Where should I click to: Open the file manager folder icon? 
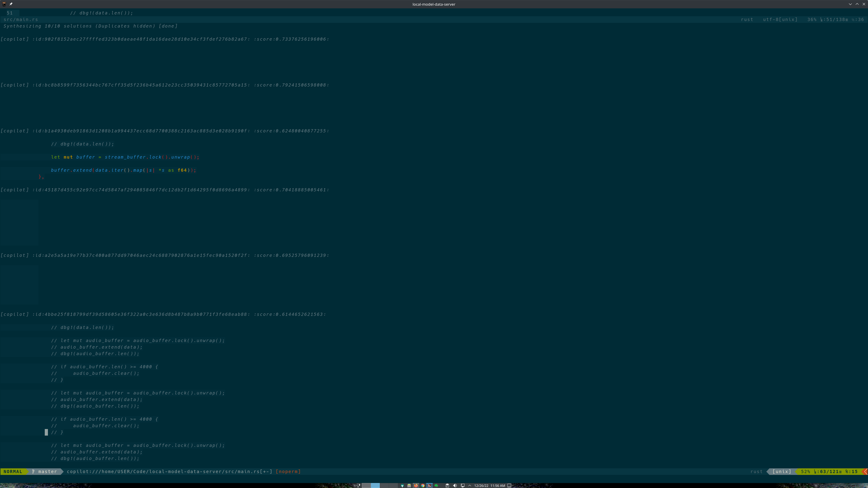point(409,485)
